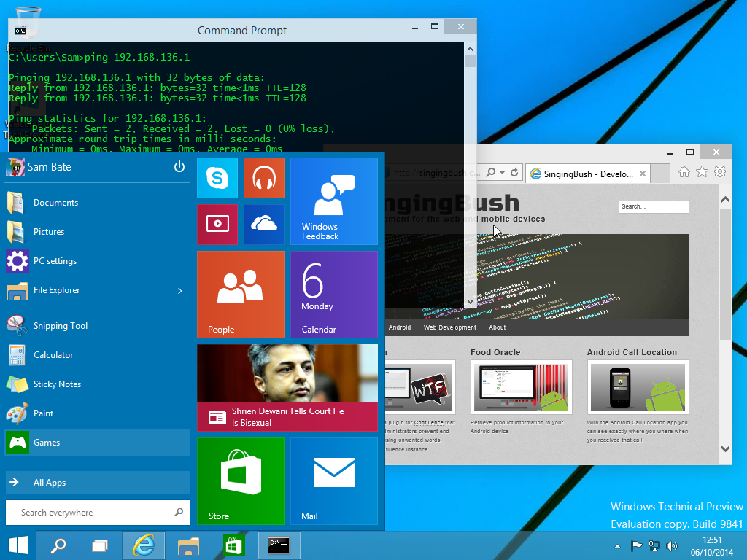Click the power button in Start menu
The image size is (747, 560).
coord(179,167)
